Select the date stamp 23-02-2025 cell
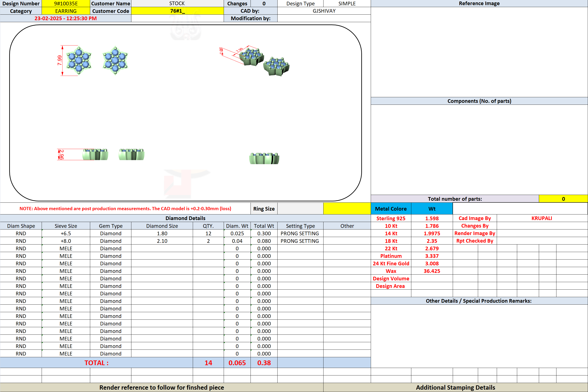Viewport: 588px width, 392px height. click(65, 18)
